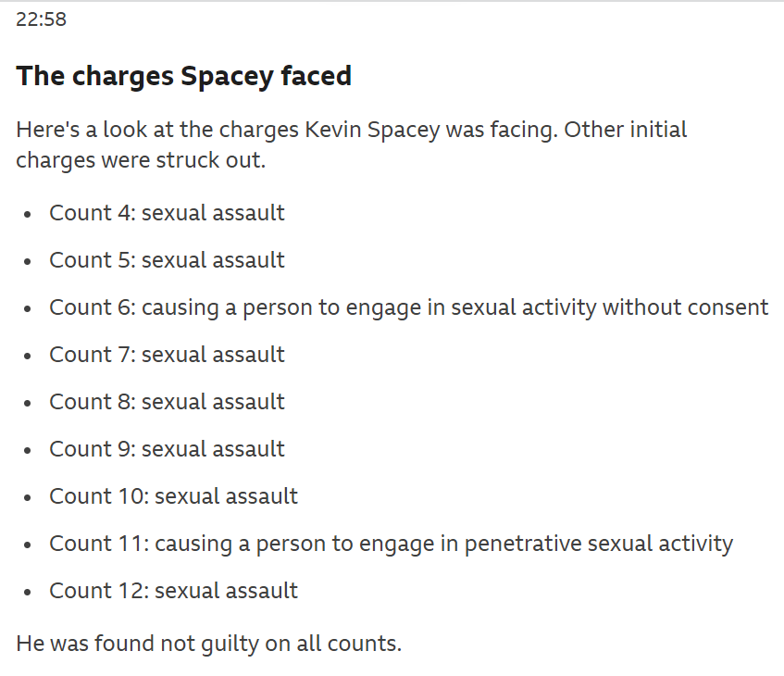The height and width of the screenshot is (676, 784).
Task: Click 'Other initial' text in first paragraph
Action: (x=626, y=130)
